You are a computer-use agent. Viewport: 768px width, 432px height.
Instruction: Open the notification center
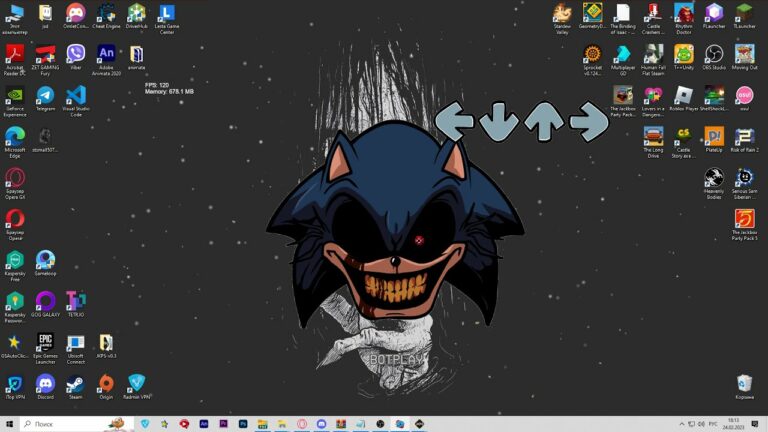pos(755,424)
